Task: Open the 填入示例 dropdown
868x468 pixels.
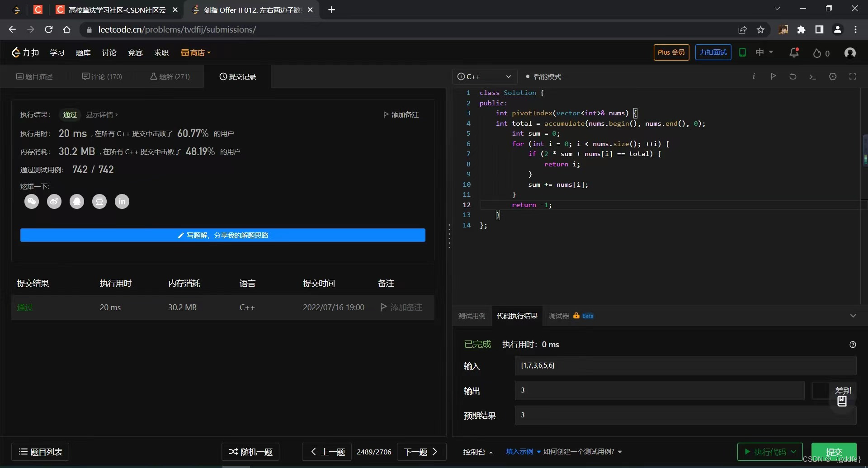Action: click(x=523, y=452)
